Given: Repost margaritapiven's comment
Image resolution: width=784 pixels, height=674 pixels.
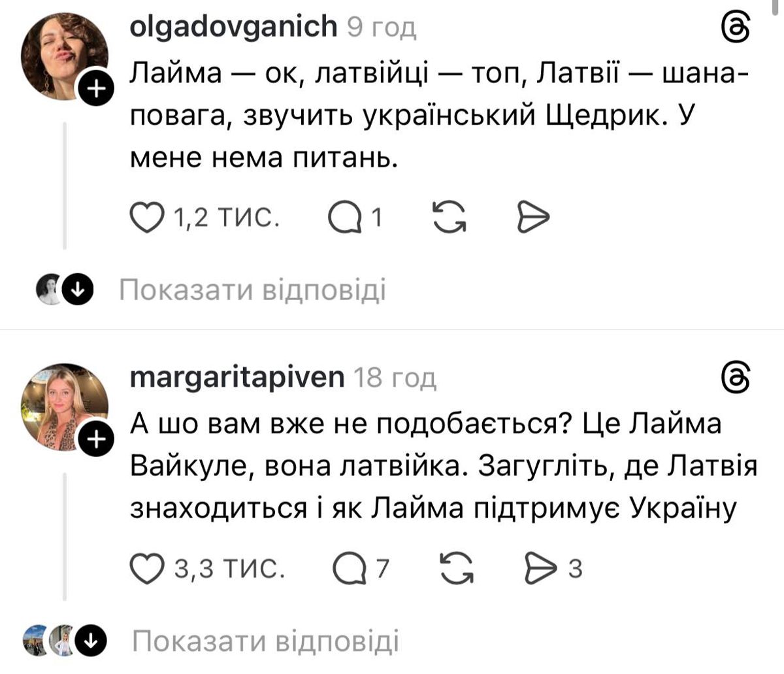Looking at the screenshot, I should point(457,569).
